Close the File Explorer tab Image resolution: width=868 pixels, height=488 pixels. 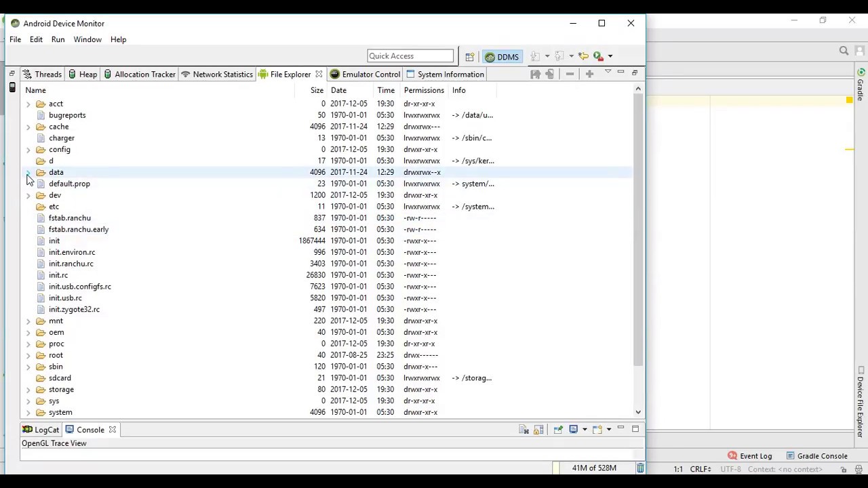319,74
